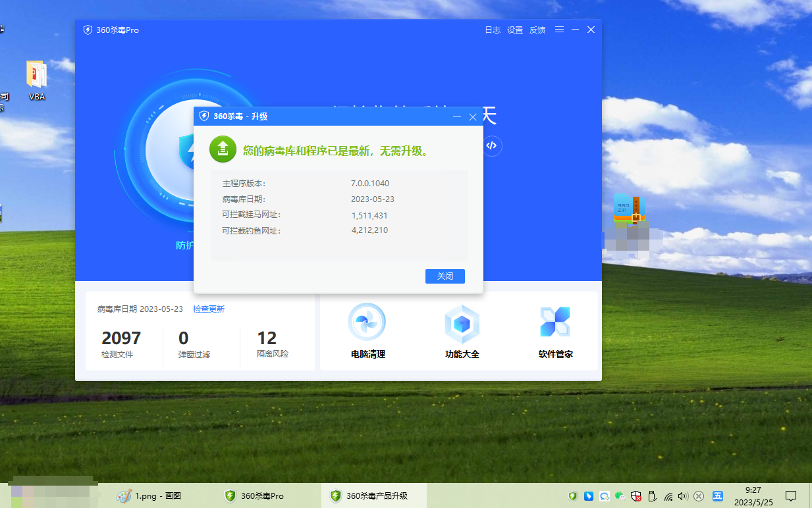Open 电脑清理 fan icon

[367, 322]
